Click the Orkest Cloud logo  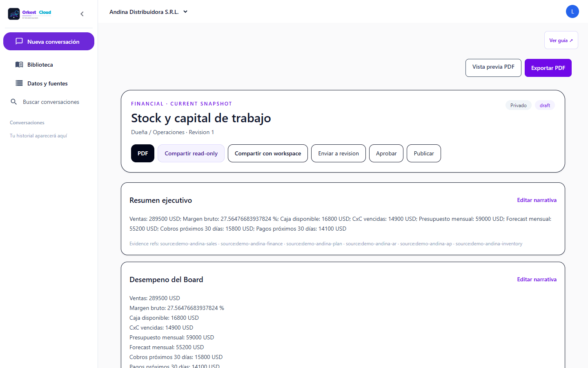[30, 14]
